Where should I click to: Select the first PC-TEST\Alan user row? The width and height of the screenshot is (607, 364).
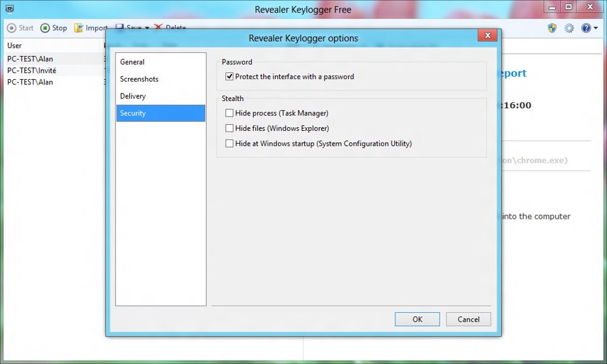(x=54, y=59)
